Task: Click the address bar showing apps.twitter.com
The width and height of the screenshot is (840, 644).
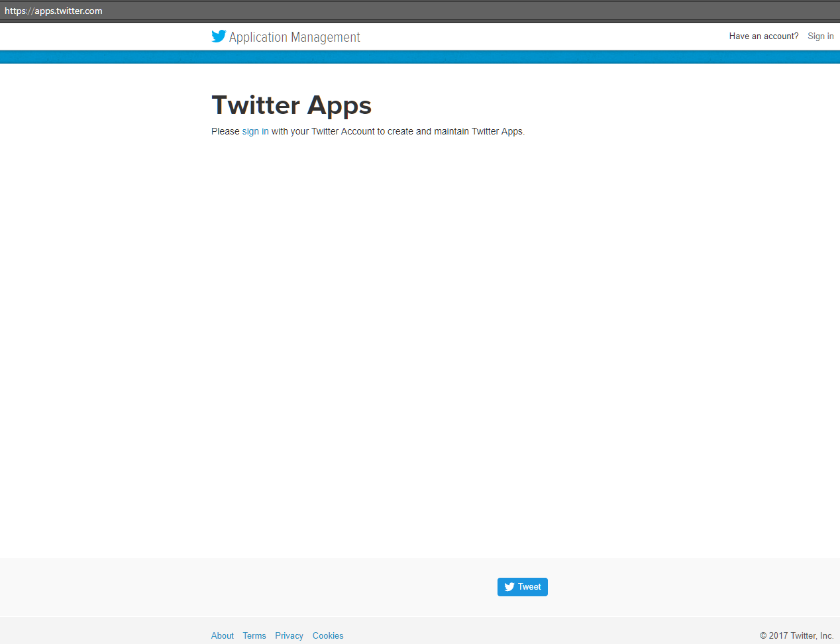Action: point(420,11)
